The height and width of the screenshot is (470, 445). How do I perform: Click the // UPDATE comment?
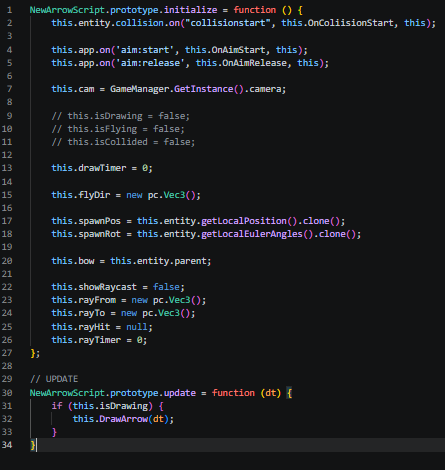(54, 379)
